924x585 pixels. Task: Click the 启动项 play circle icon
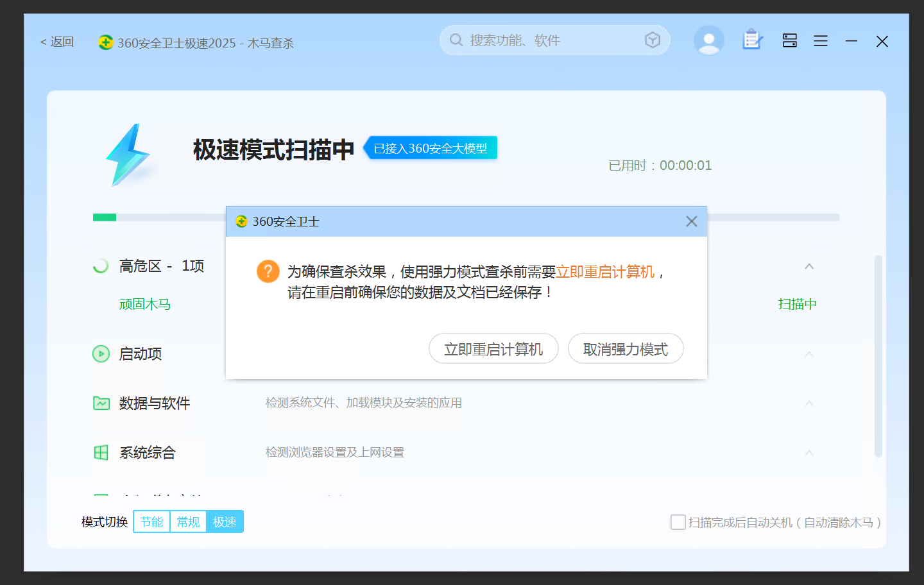[101, 353]
